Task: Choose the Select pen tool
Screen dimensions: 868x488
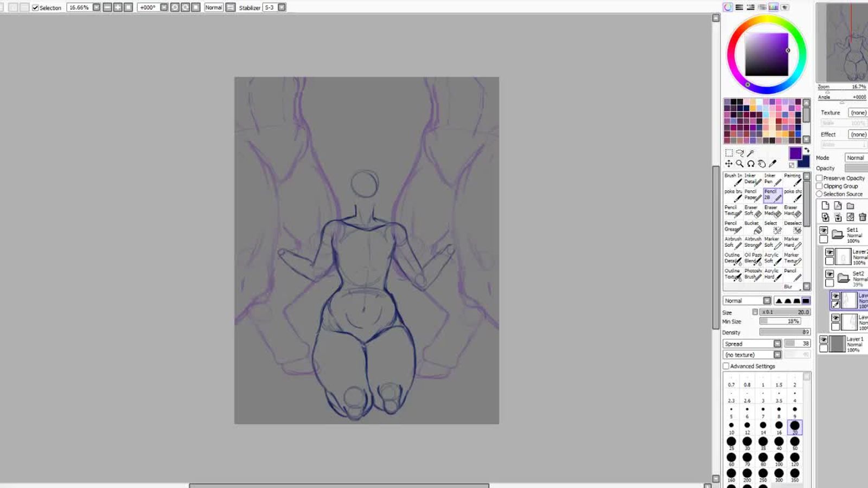Action: click(773, 227)
